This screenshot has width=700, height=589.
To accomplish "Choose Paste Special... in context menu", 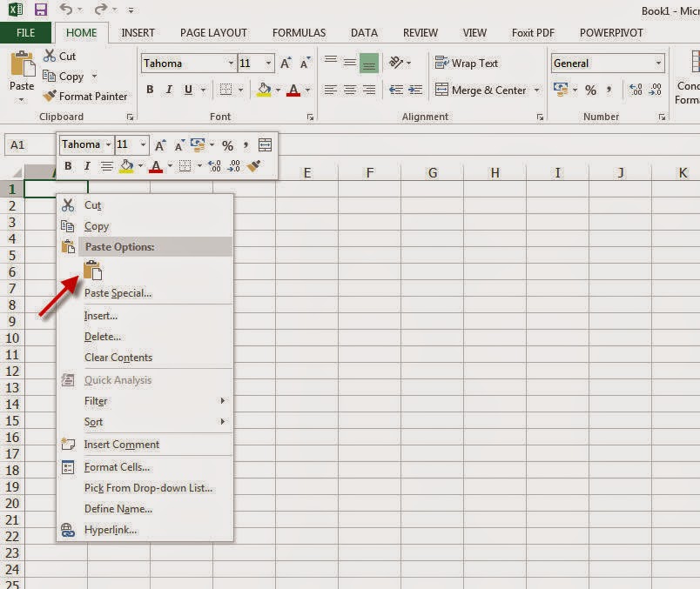I will [118, 293].
